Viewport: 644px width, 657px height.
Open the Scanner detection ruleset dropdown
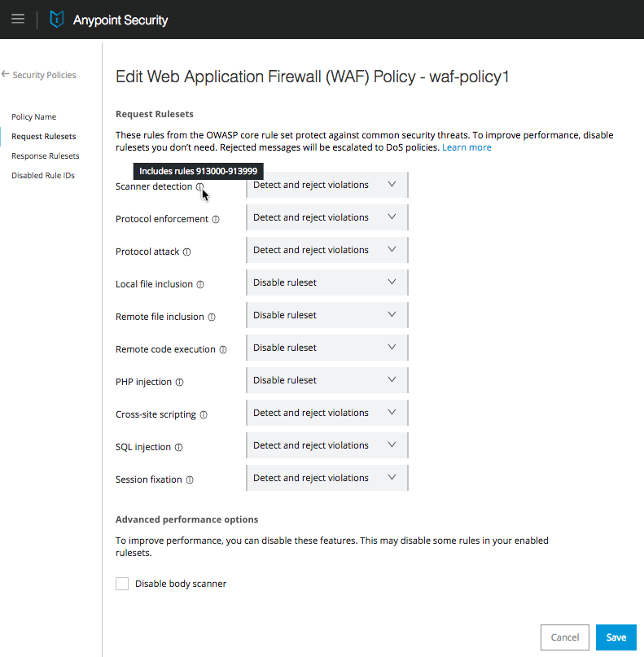[x=326, y=185]
